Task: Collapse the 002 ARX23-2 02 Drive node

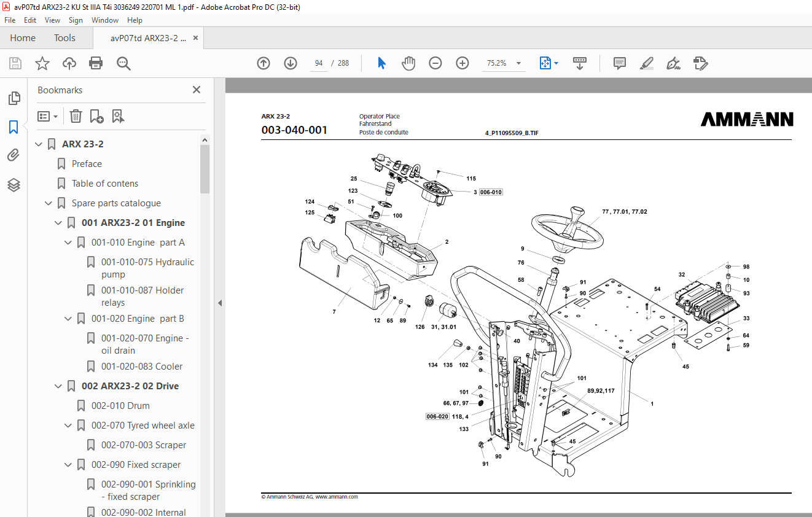Action: [59, 386]
